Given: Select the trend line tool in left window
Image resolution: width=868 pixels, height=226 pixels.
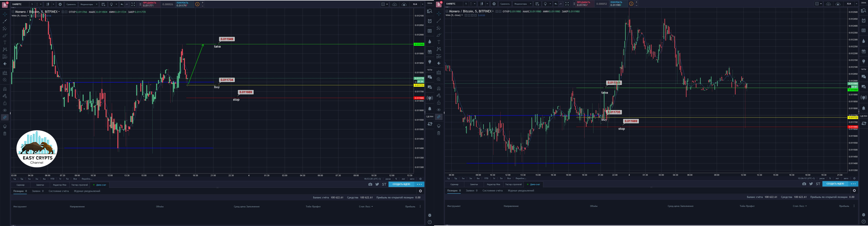Looking at the screenshot, I should tap(5, 21).
